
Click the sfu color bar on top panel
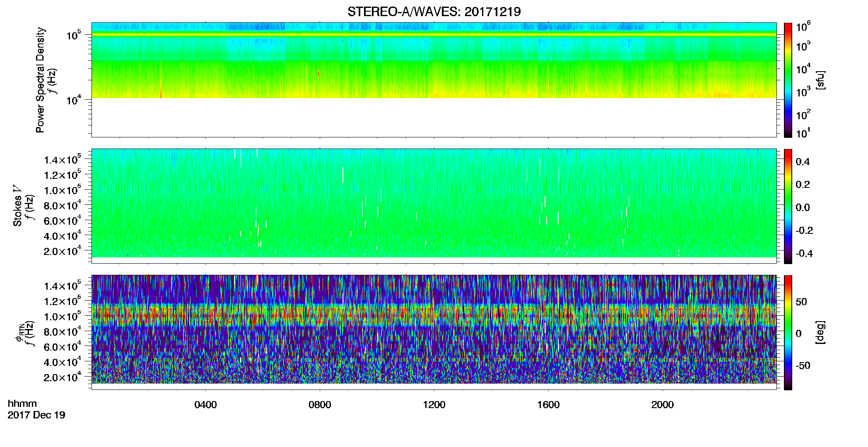788,80
